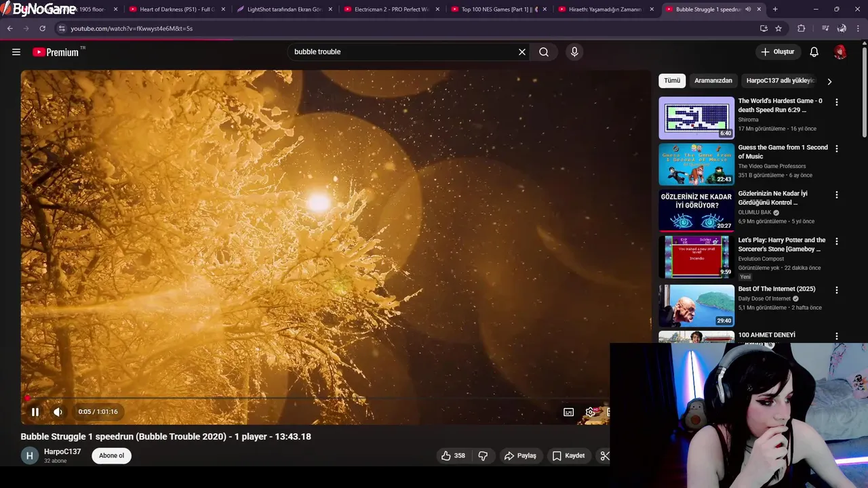The width and height of the screenshot is (868, 488).
Task: Open the browser profile avatar
Action: tap(842, 28)
